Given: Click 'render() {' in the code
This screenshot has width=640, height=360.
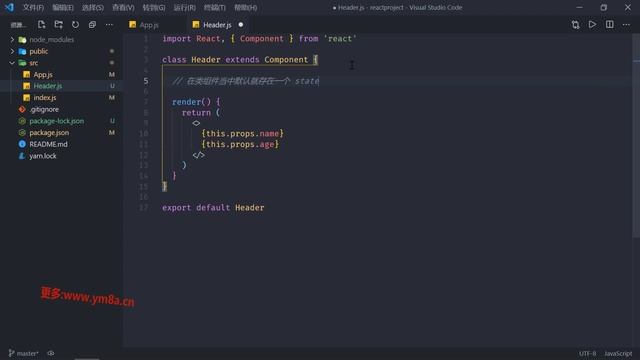Looking at the screenshot, I should [x=196, y=102].
